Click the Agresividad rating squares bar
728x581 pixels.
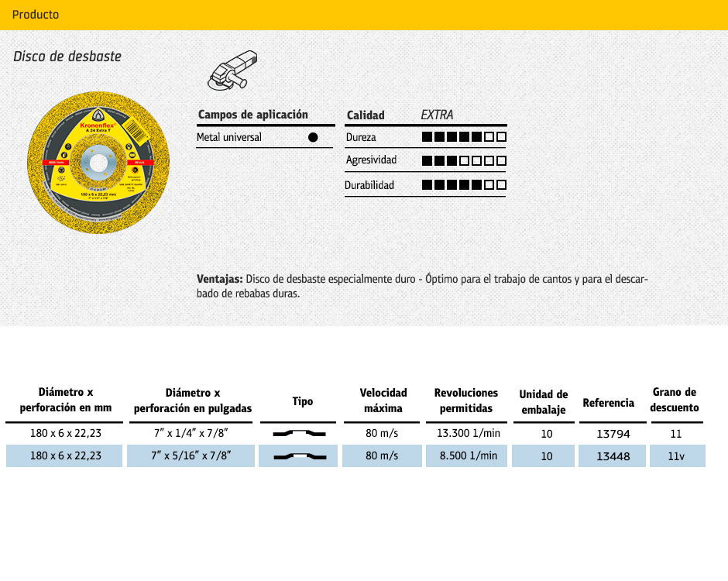click(x=464, y=161)
